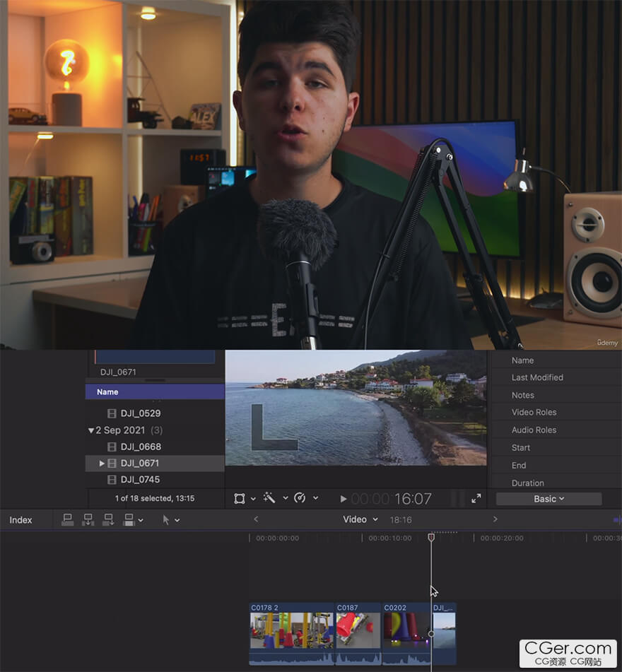Click the Transform tool icon under viewer
Viewport: 622px width, 672px height.
click(240, 498)
